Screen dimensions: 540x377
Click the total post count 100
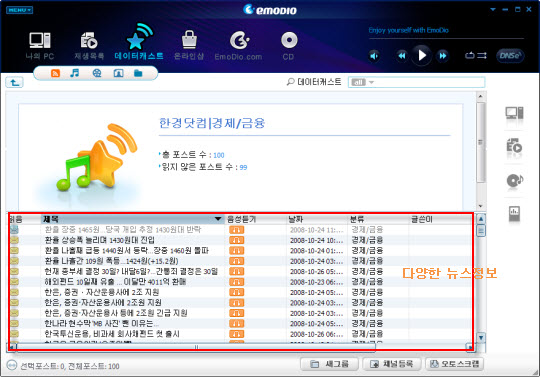(219, 155)
